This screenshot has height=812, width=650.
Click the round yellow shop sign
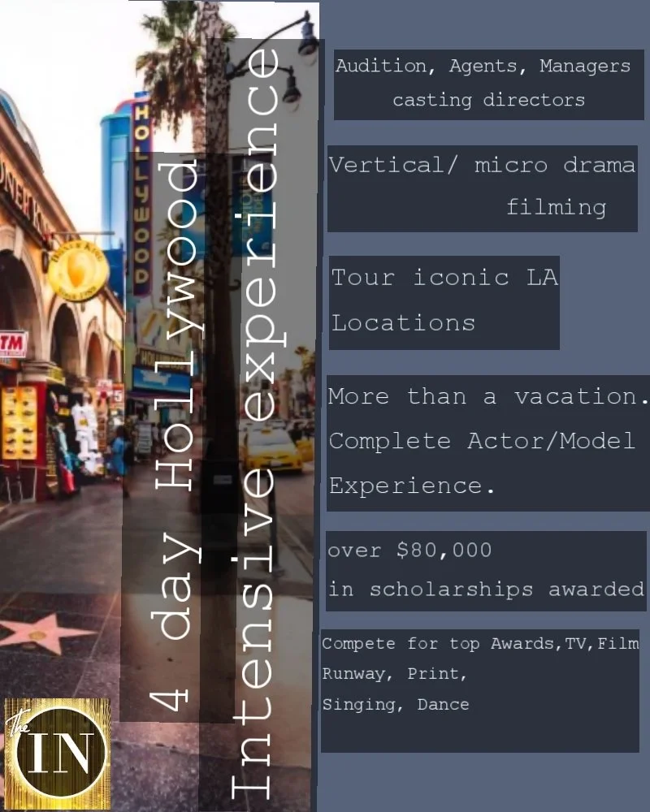(x=78, y=271)
